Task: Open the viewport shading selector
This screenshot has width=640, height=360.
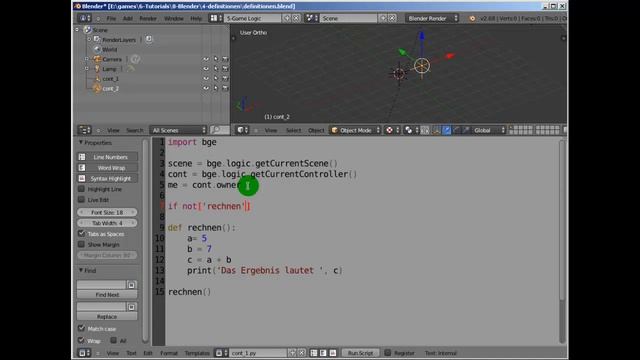Action: point(391,130)
